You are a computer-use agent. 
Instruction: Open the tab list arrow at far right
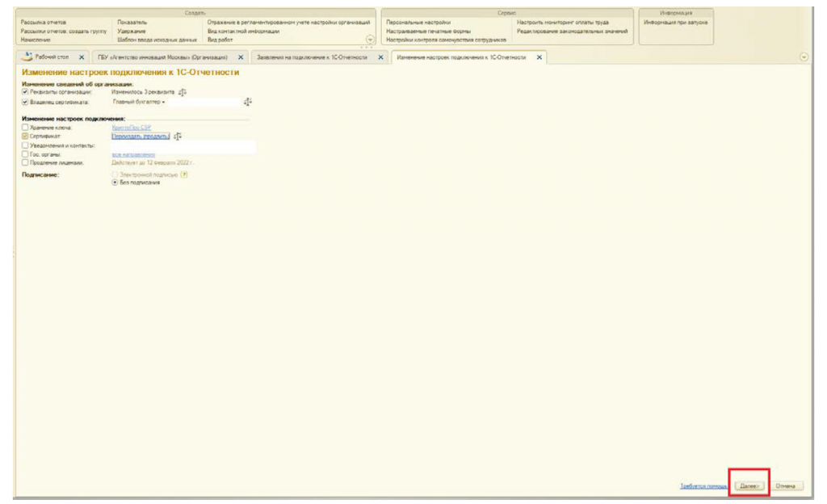click(x=804, y=57)
